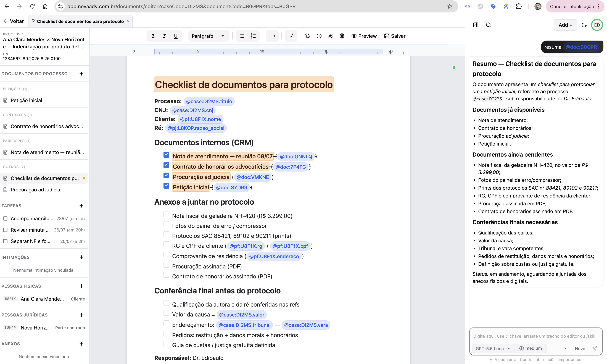Check the Nota fiscal da geladeira item
This screenshot has height=364, width=607.
[166, 214]
